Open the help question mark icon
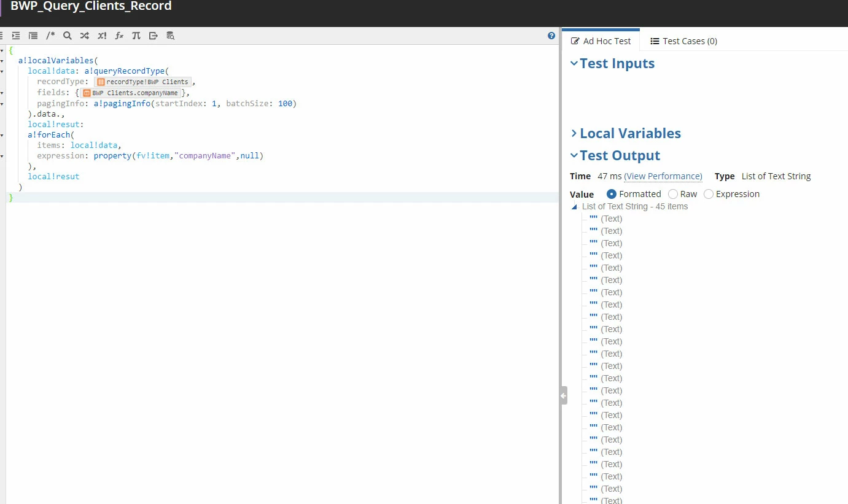 pyautogui.click(x=551, y=36)
